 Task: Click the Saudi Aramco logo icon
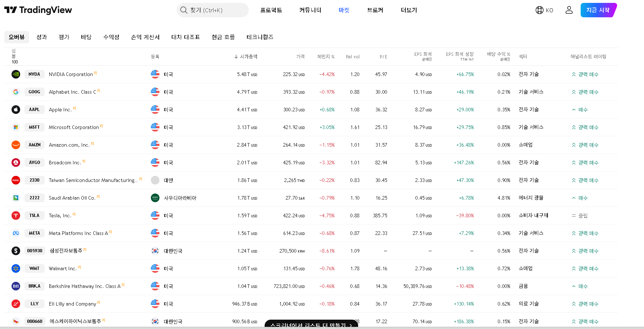pyautogui.click(x=16, y=198)
